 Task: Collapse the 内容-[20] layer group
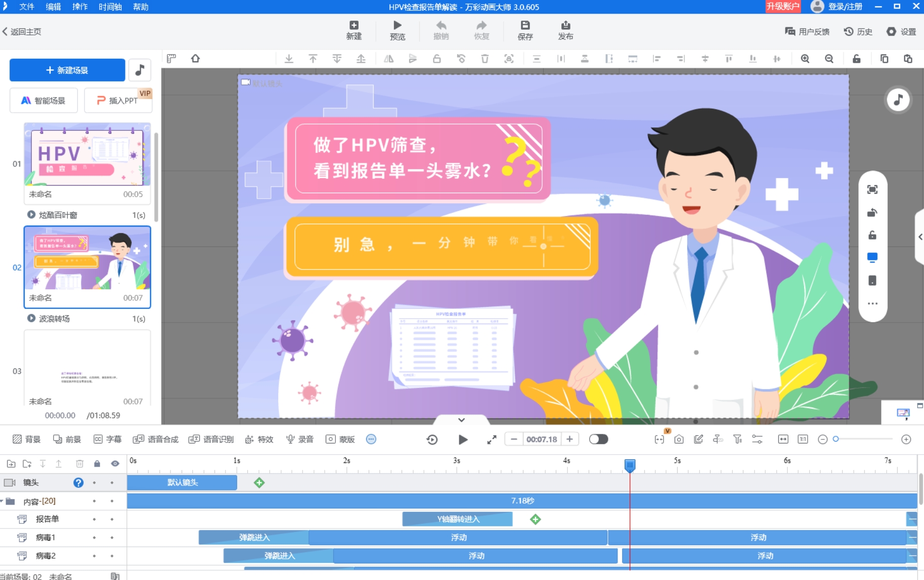[x=2, y=501]
